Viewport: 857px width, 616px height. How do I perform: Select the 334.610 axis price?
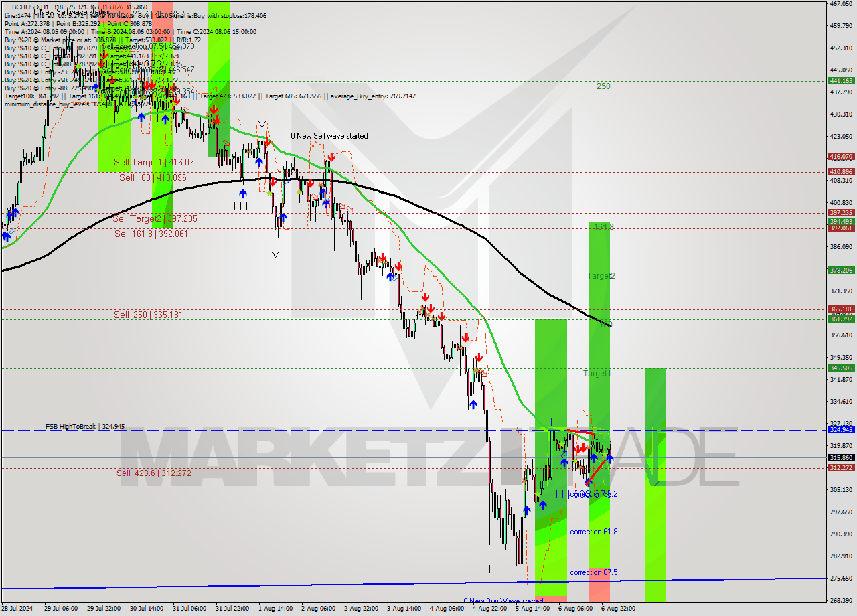tap(841, 402)
